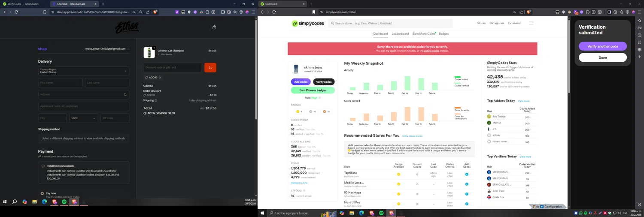Go back in the left browser window
Viewport: 644px width, 217px height.
click(4, 12)
